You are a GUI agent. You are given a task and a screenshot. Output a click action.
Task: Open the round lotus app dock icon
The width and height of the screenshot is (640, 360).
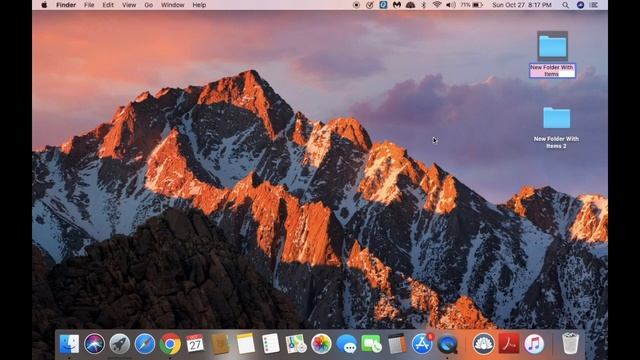[484, 344]
